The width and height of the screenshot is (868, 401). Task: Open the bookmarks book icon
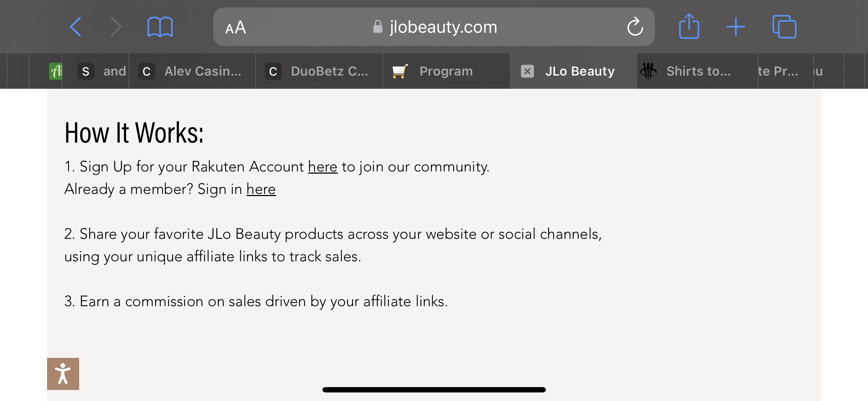coord(160,27)
